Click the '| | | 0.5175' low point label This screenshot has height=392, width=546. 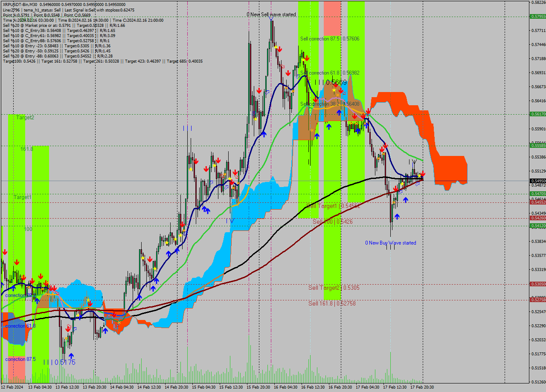pyautogui.click(x=59, y=362)
